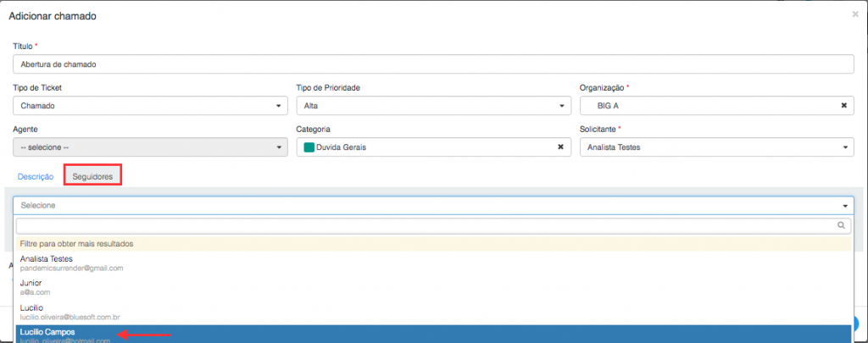This screenshot has width=868, height=343.
Task: Open the Solicitante Analista Testes dropdown
Action: pos(717,147)
